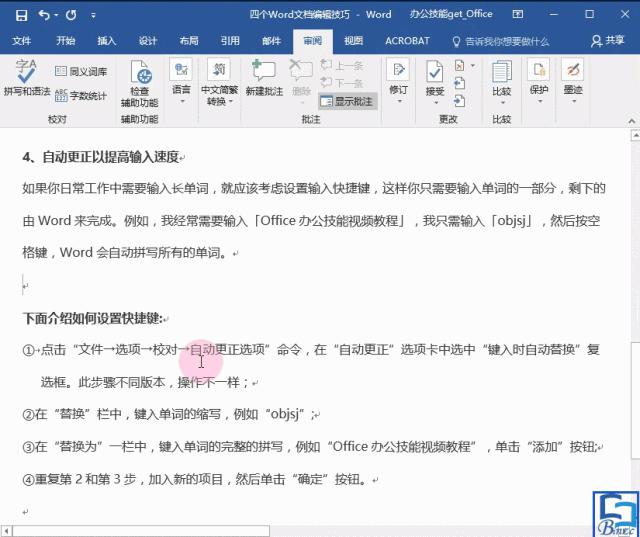The image size is (640, 537).
Task: Expand the Undo history dropdown arrow
Action: pos(56,16)
